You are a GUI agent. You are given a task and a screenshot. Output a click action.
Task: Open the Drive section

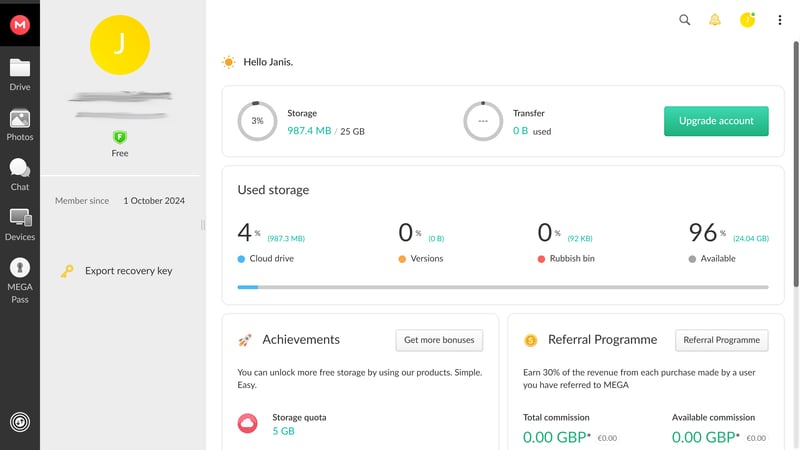(x=20, y=74)
